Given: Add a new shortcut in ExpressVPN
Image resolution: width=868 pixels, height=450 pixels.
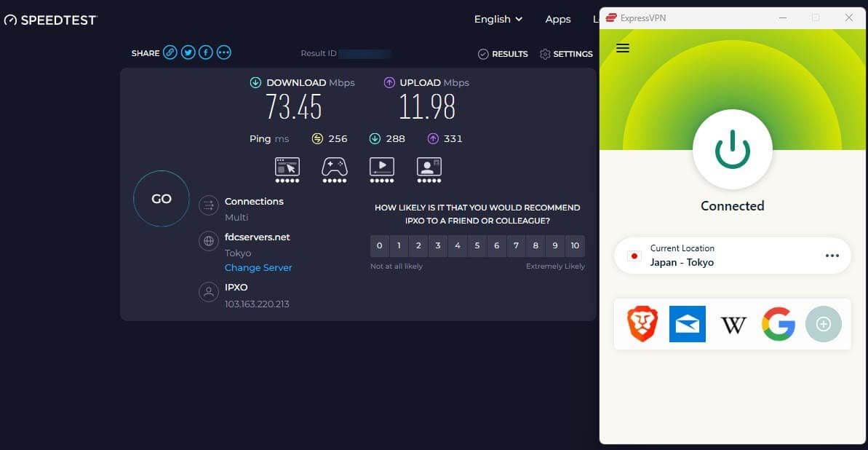Looking at the screenshot, I should (x=824, y=324).
